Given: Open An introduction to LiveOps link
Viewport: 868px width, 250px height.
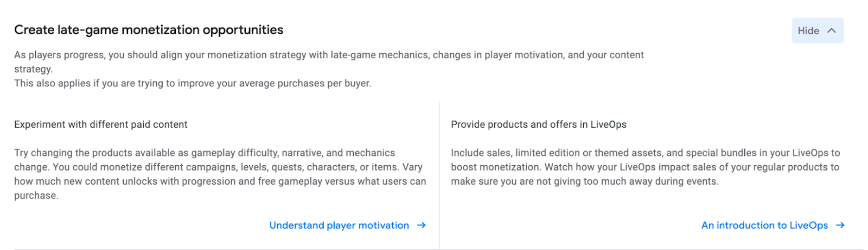Looking at the screenshot, I should (x=764, y=226).
